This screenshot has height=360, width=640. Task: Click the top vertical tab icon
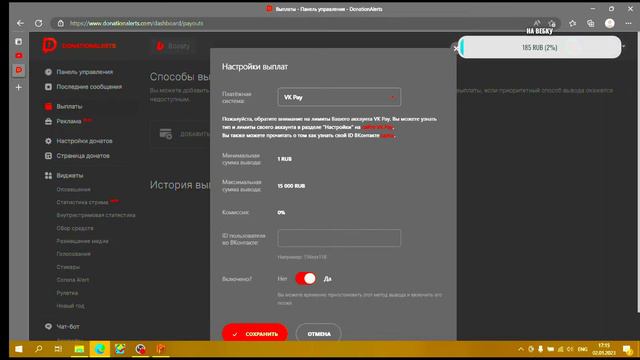pyautogui.click(x=18, y=42)
